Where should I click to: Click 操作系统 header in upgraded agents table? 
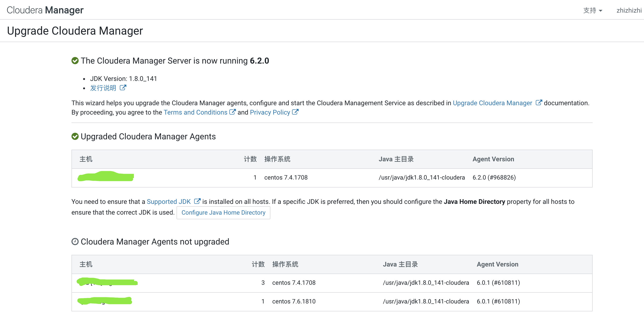point(277,159)
